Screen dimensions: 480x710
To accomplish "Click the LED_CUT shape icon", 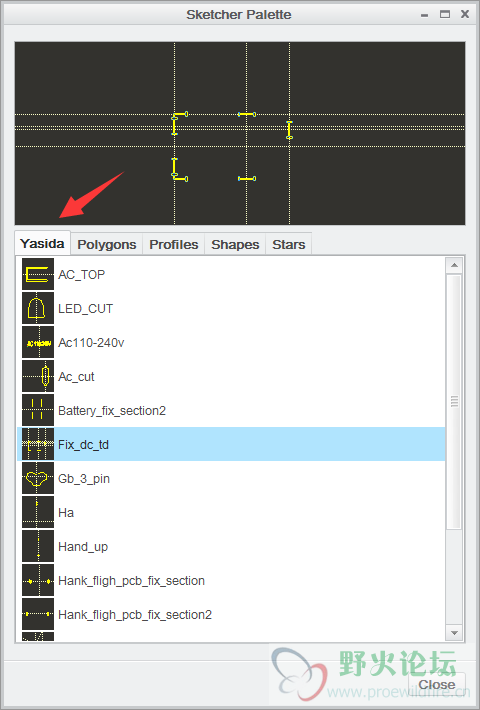I will 38,308.
